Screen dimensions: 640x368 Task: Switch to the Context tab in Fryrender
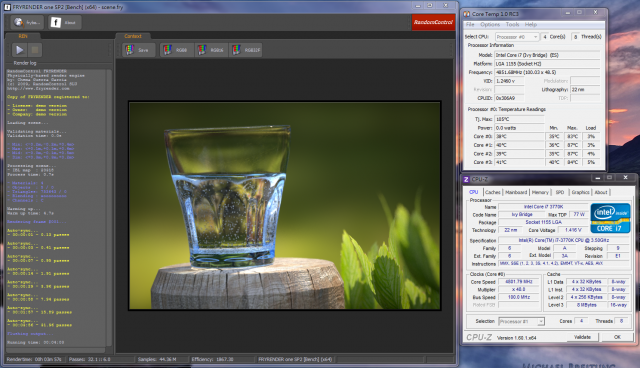click(133, 36)
